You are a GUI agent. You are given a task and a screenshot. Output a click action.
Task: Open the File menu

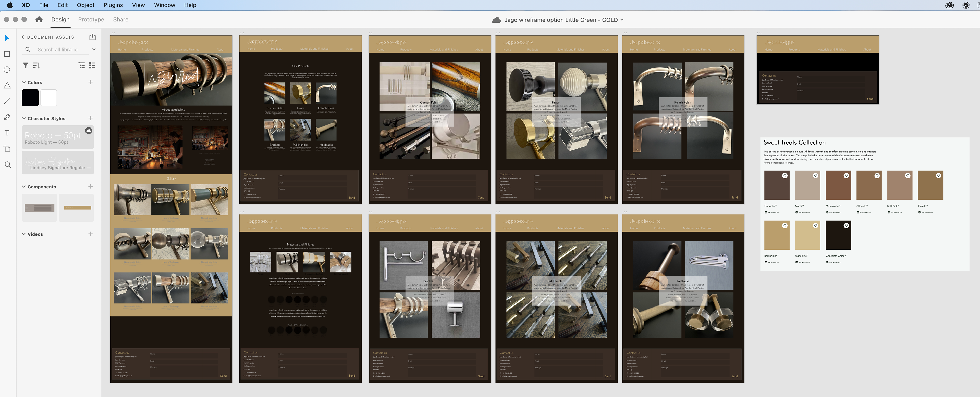click(x=44, y=5)
